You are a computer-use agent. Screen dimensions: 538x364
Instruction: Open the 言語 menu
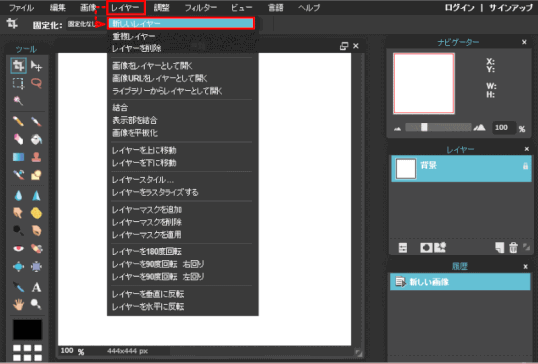pos(276,8)
